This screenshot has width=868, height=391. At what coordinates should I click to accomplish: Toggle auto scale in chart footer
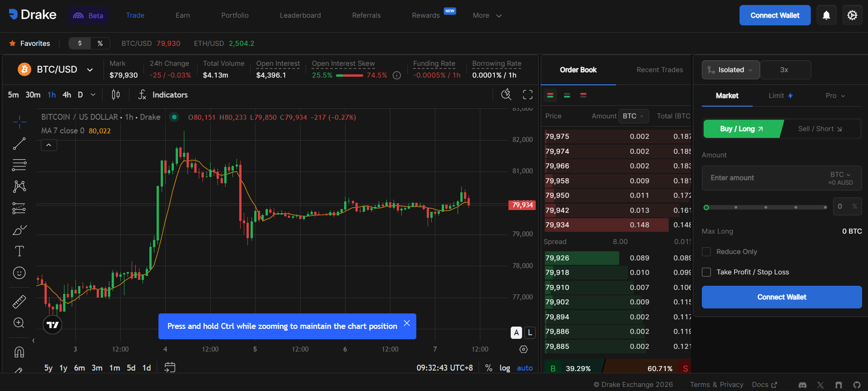[525, 368]
